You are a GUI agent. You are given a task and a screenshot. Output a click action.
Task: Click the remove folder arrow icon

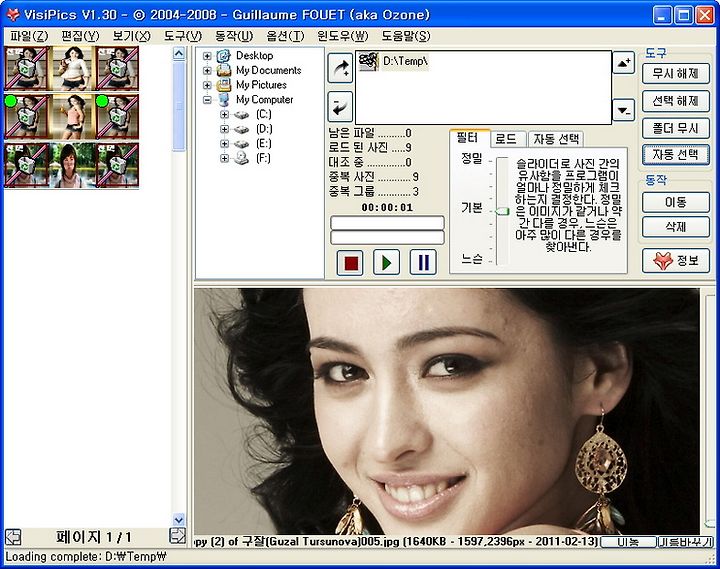pos(340,107)
